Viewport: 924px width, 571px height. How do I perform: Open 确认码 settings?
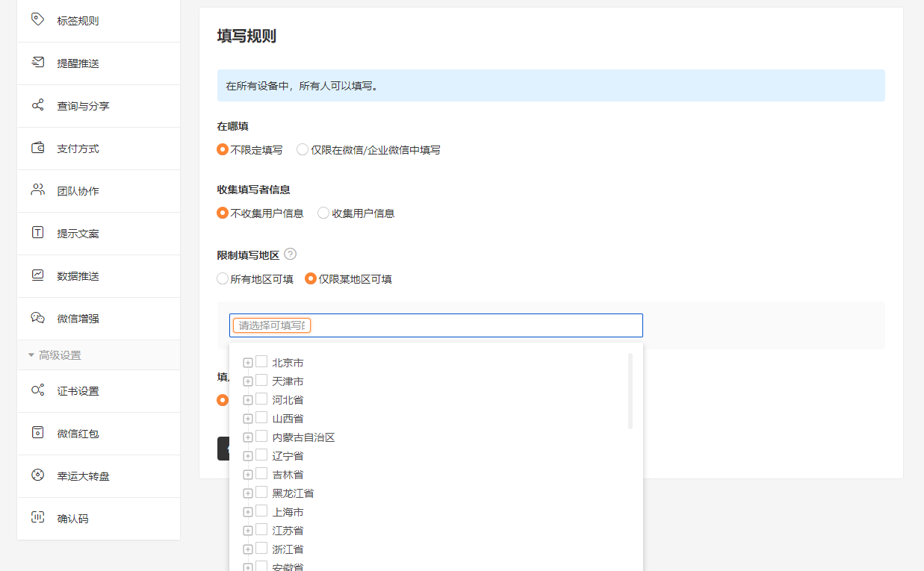pyautogui.click(x=99, y=519)
